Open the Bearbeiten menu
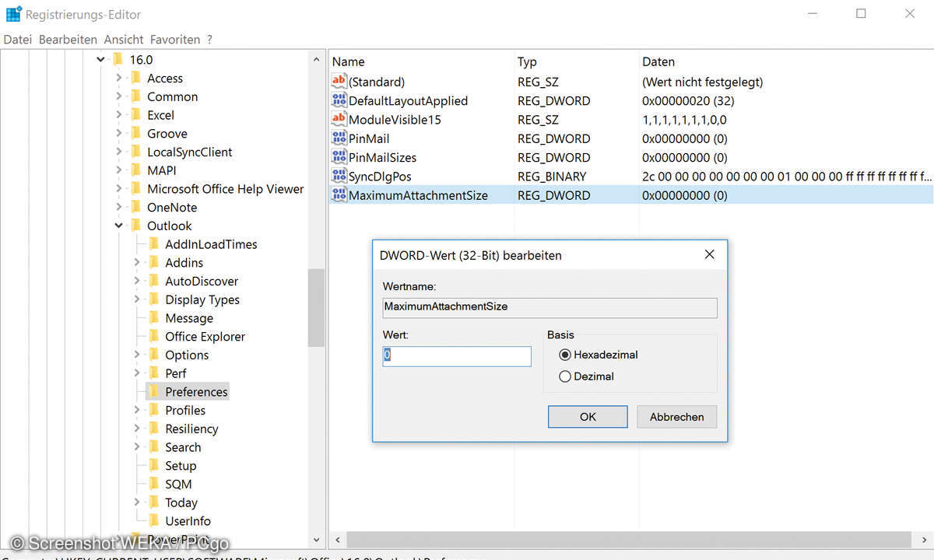 (68, 40)
